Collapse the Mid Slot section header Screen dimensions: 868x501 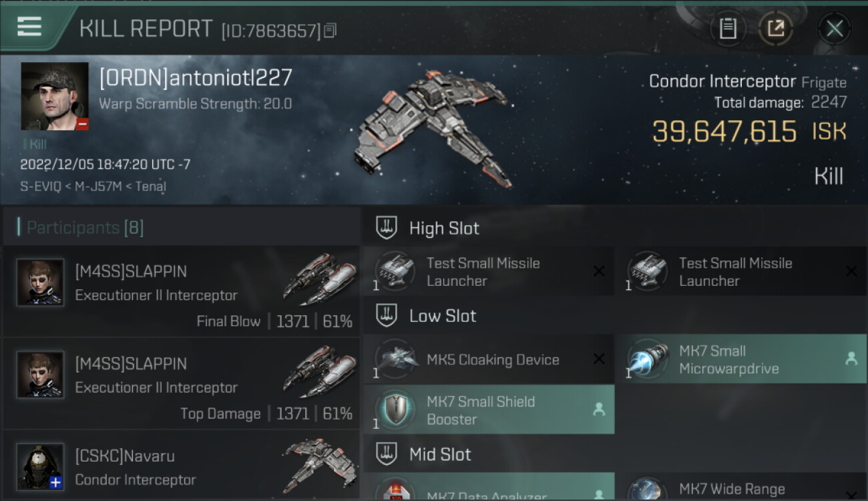point(614,454)
